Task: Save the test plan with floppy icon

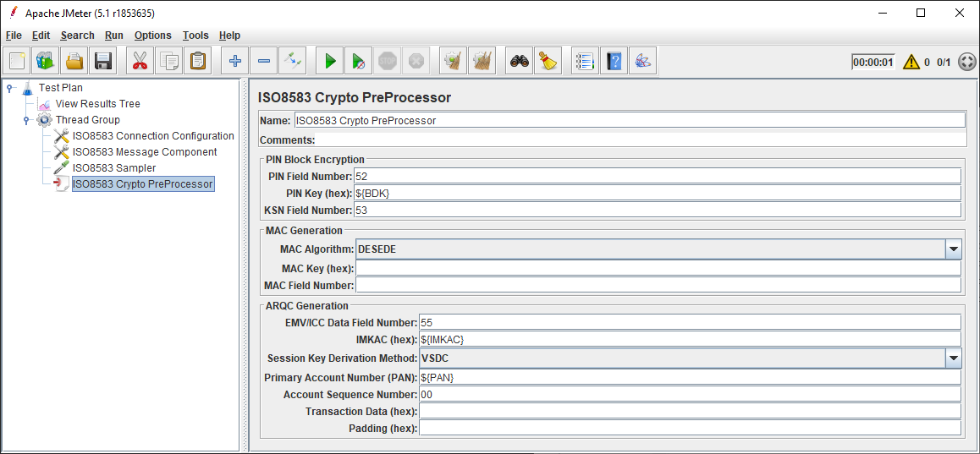Action: 102,61
